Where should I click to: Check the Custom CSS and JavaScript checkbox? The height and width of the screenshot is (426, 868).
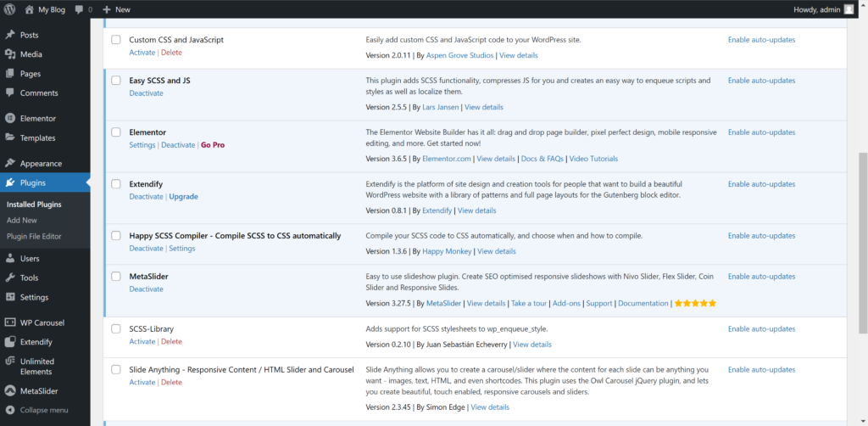[115, 40]
